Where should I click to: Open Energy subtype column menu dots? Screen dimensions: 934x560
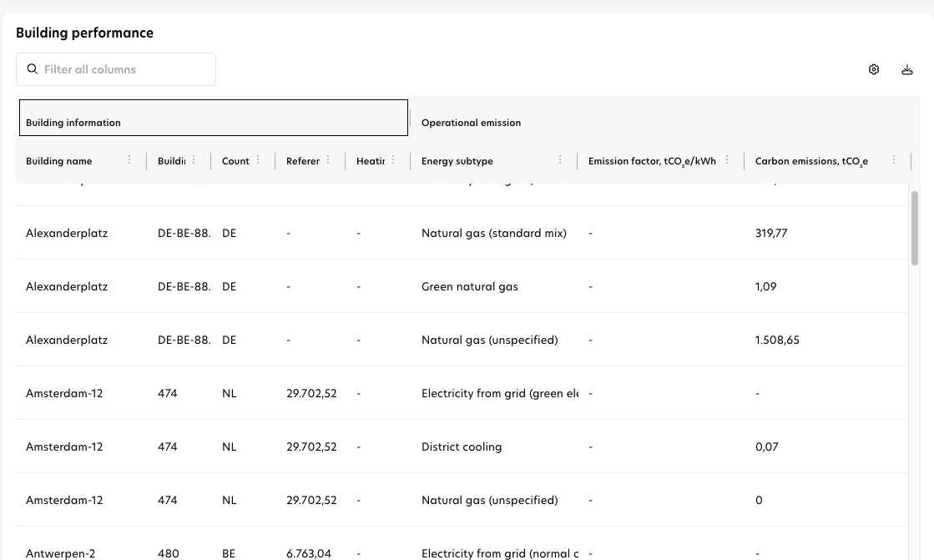[x=560, y=159]
